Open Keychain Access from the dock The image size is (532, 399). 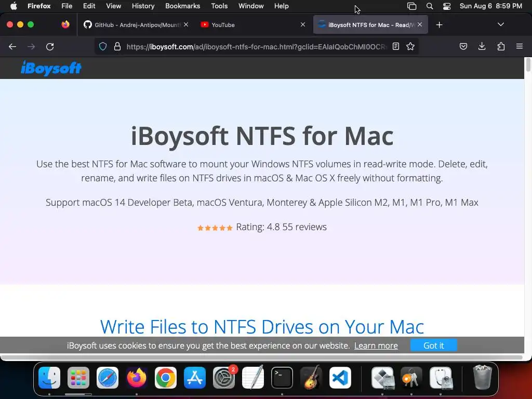click(411, 377)
